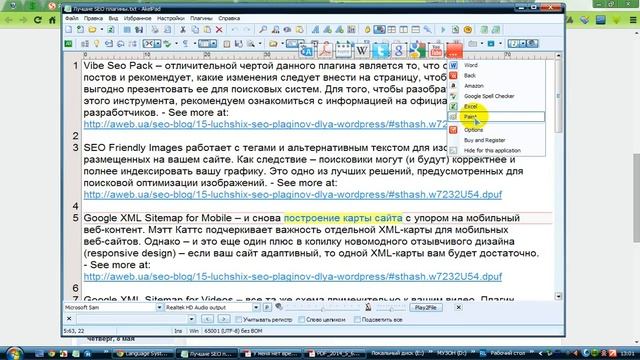640x360 pixels.
Task: Click the YouTube icon in floating bar
Action: click(436, 51)
